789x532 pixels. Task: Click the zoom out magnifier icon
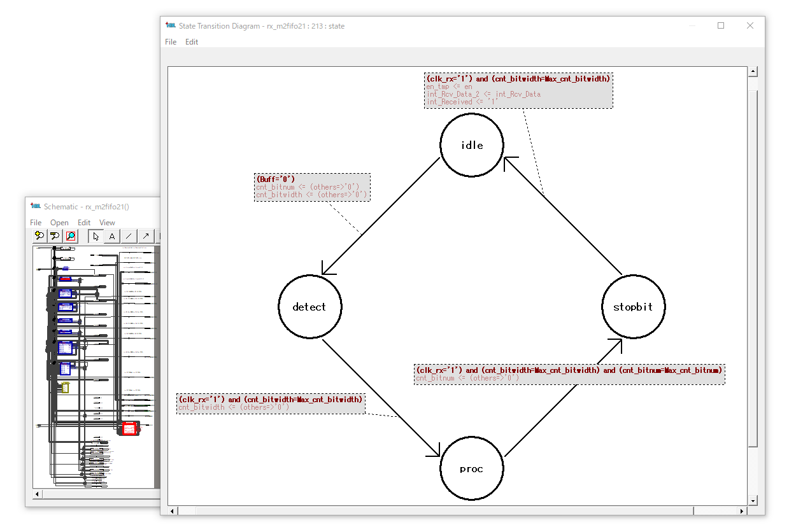coord(55,236)
